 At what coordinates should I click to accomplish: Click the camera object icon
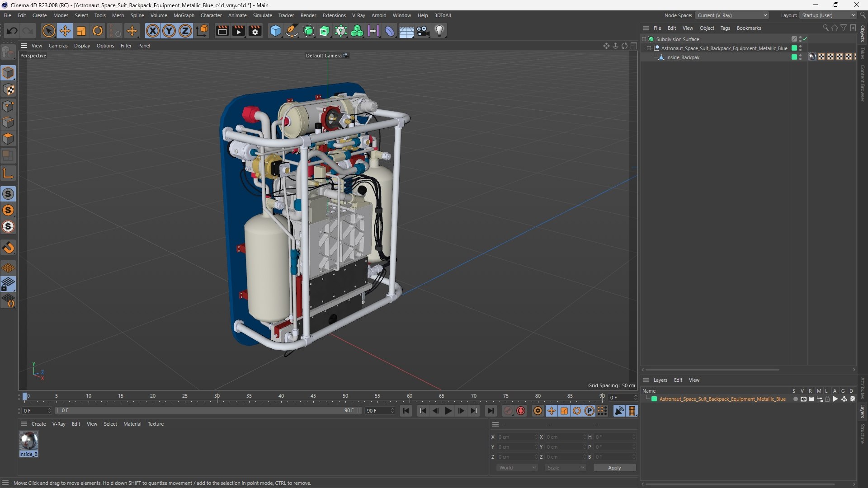click(423, 31)
